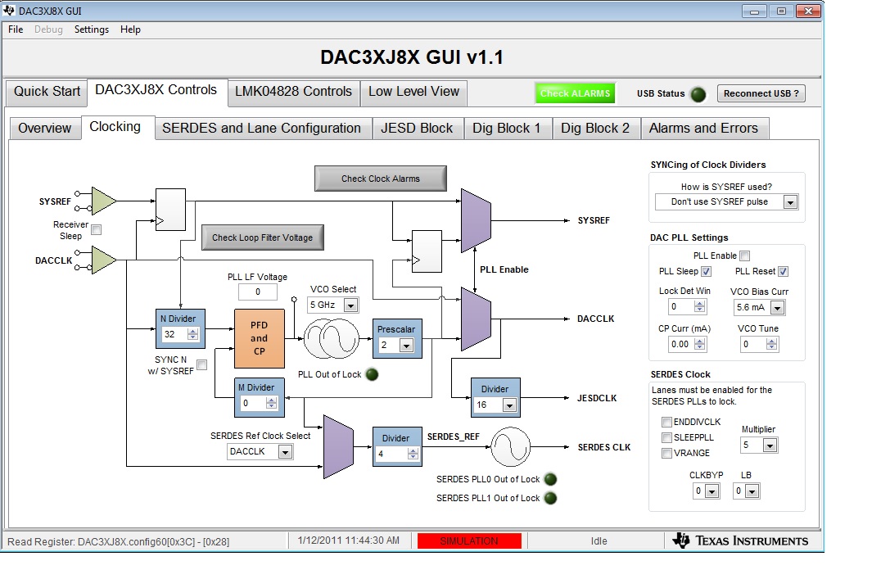Click the VCO oscillator symbol
The width and height of the screenshot is (881, 588).
pyautogui.click(x=332, y=338)
